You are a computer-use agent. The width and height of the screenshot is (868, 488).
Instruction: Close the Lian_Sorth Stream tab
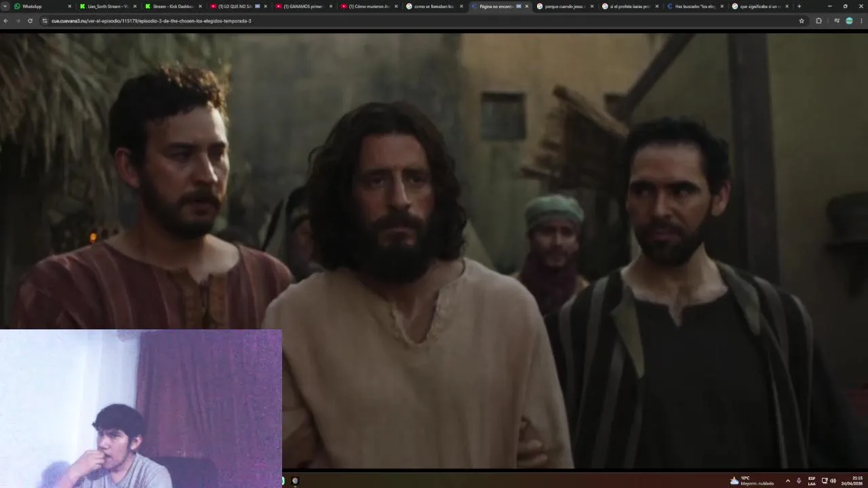pyautogui.click(x=134, y=6)
